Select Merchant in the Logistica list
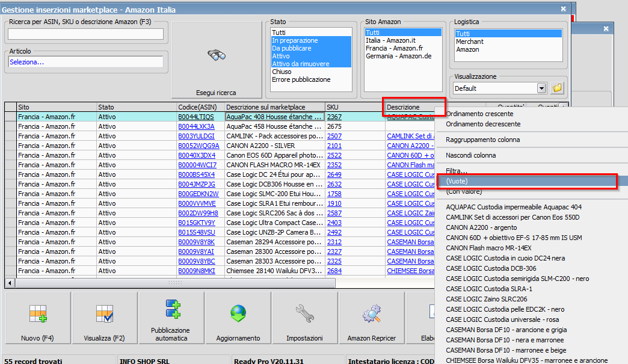Image resolution: width=628 pixels, height=364 pixels. click(508, 42)
